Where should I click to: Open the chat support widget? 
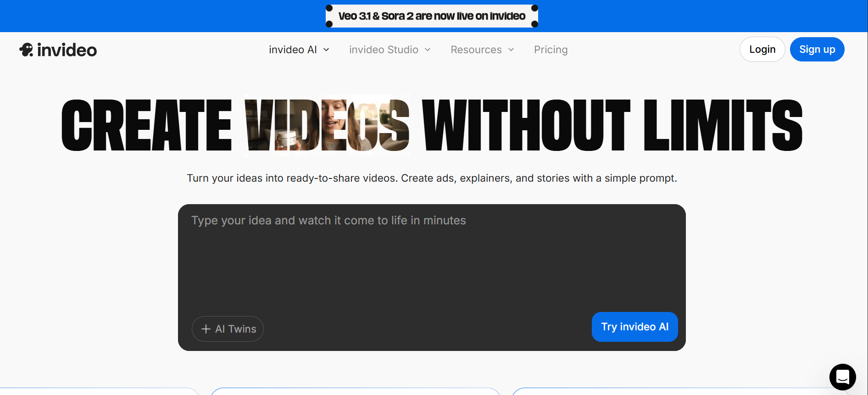tap(842, 377)
